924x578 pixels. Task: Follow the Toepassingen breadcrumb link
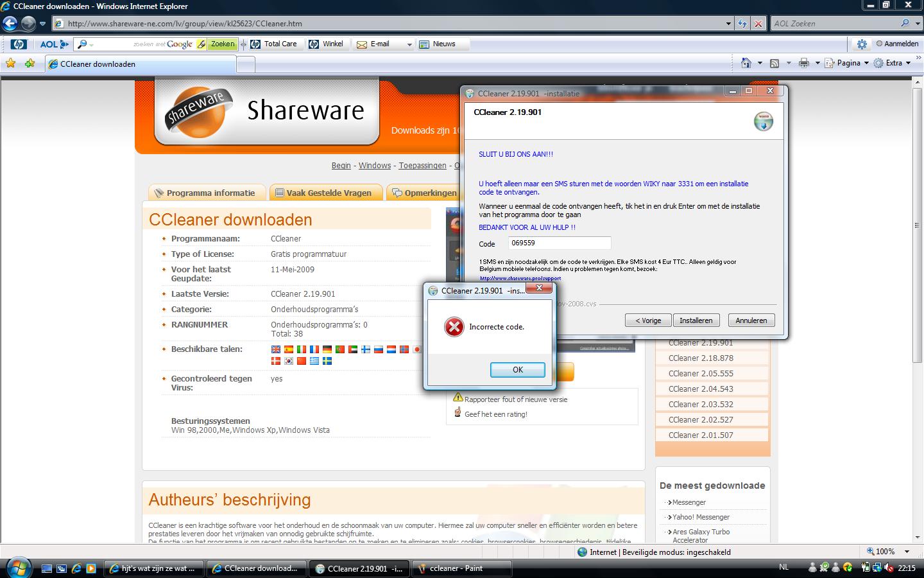coord(422,166)
